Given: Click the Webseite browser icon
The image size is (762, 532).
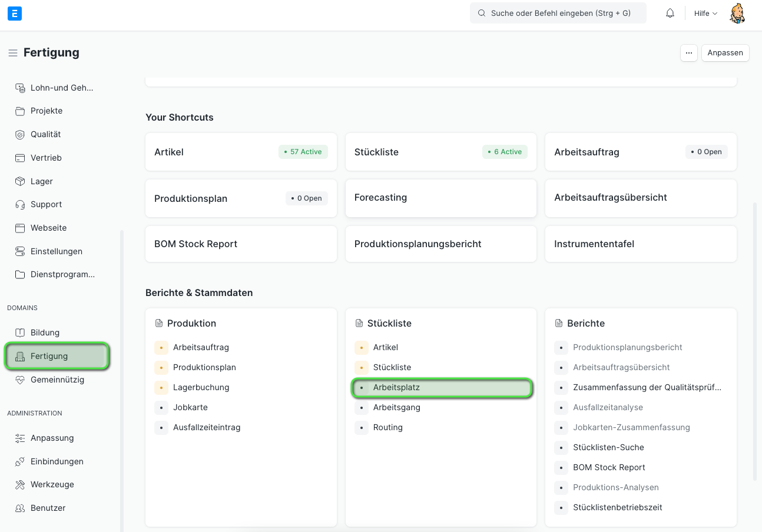Looking at the screenshot, I should [20, 228].
